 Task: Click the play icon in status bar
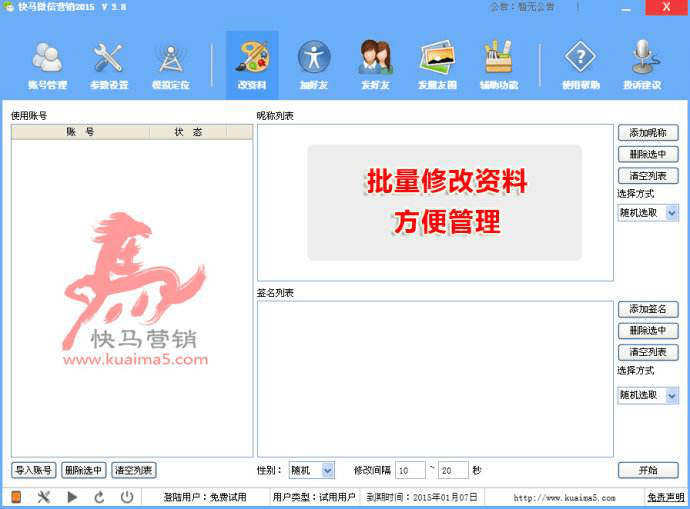click(72, 497)
